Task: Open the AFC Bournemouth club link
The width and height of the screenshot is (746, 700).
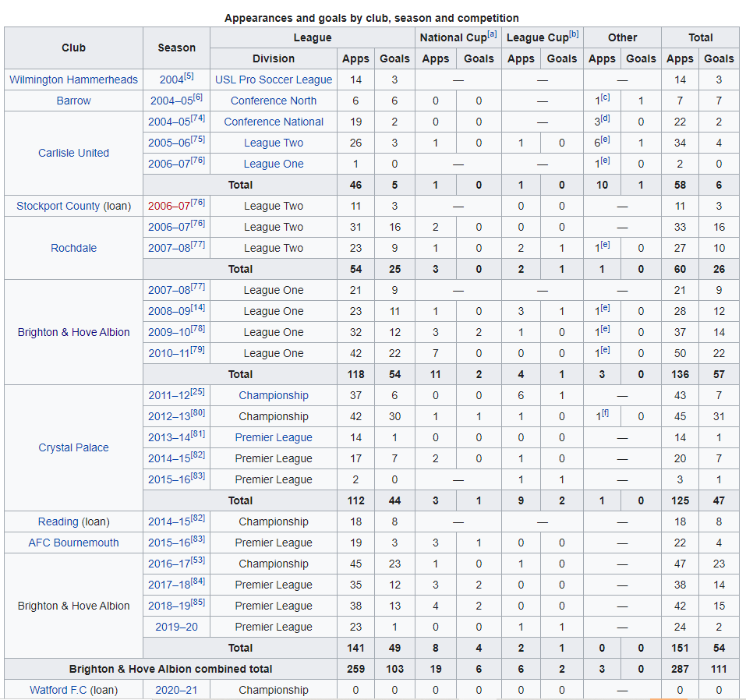Action: click(73, 543)
